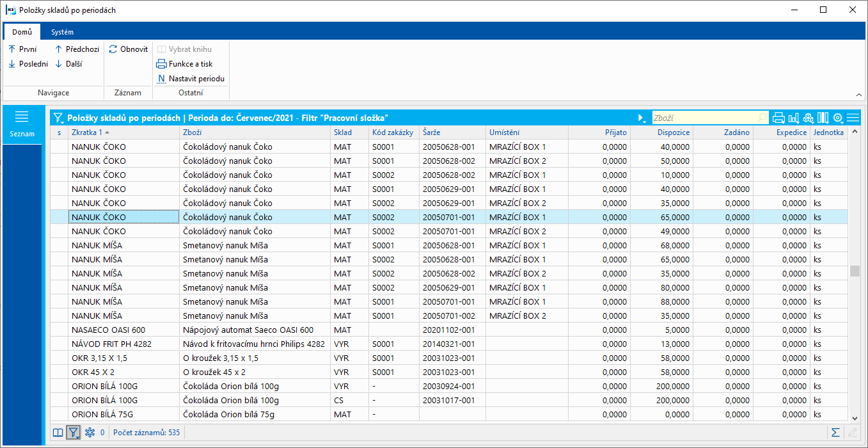The image size is (868, 448).
Task: Click the Obnovit refresh button
Action: (129, 49)
